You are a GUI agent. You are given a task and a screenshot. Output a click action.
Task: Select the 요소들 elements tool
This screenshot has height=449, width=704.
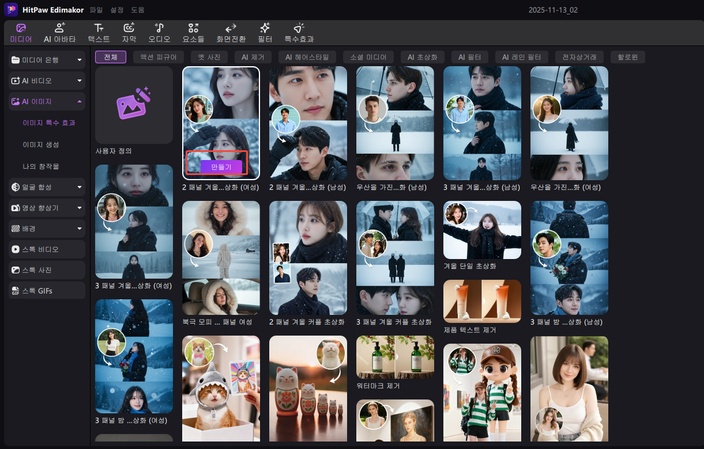(195, 31)
